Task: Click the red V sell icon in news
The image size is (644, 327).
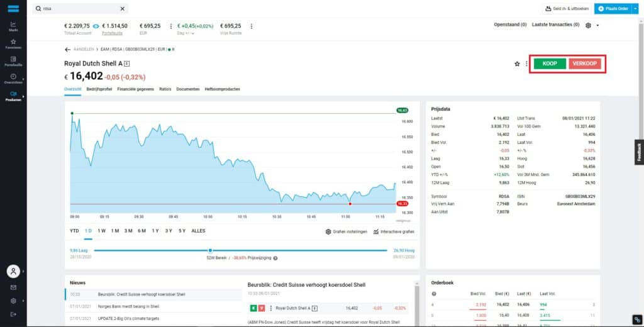Action: pos(262,308)
